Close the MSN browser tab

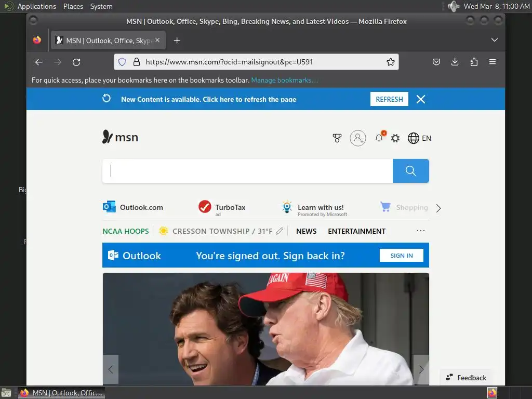coord(157,40)
